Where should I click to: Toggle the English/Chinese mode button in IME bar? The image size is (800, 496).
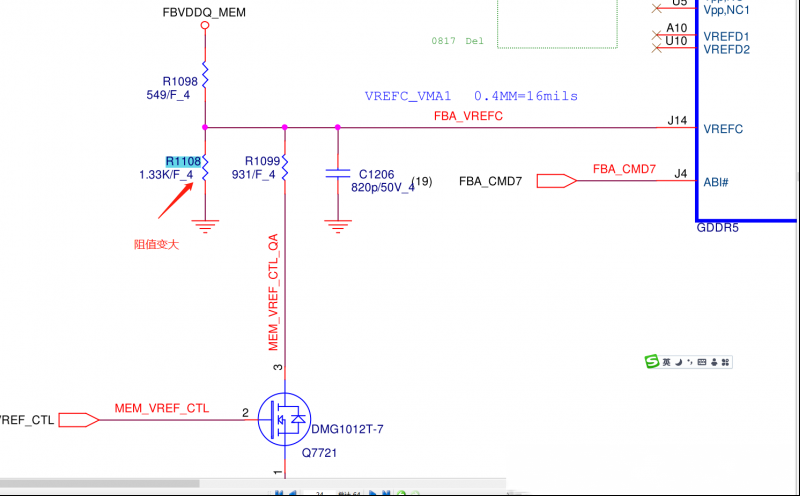point(666,362)
